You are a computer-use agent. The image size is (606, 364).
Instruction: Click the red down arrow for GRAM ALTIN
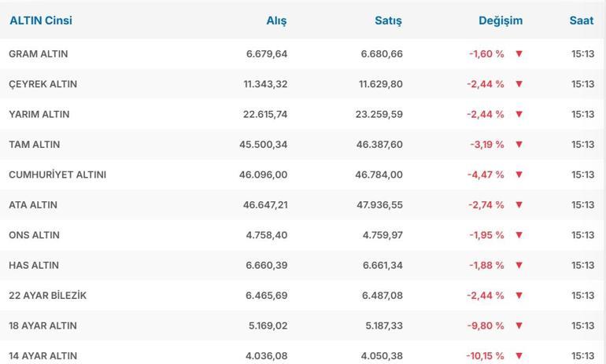tap(519, 54)
